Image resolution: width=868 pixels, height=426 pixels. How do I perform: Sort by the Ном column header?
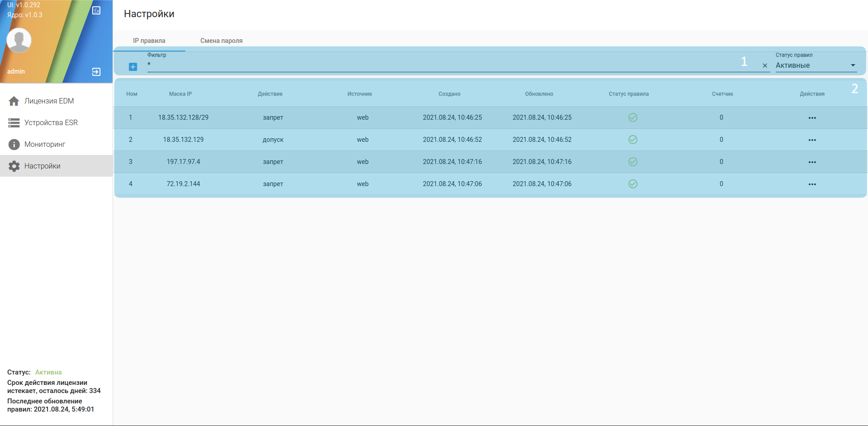click(x=132, y=94)
